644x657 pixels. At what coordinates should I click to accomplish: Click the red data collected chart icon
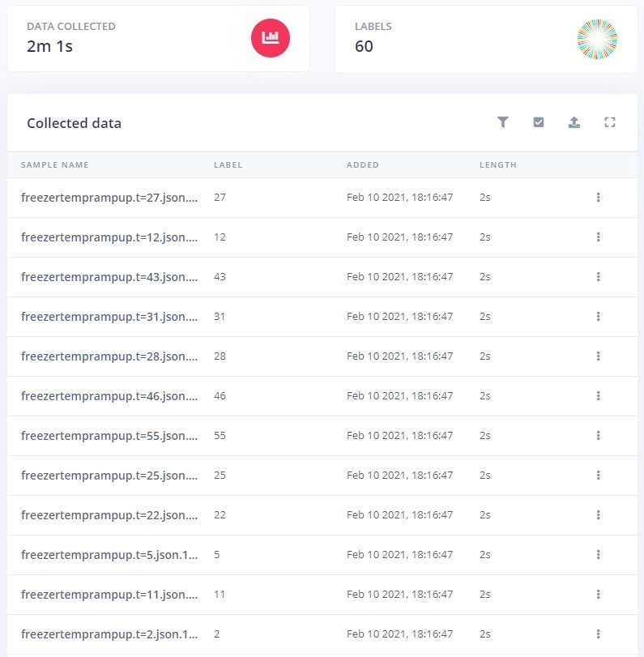(x=271, y=38)
